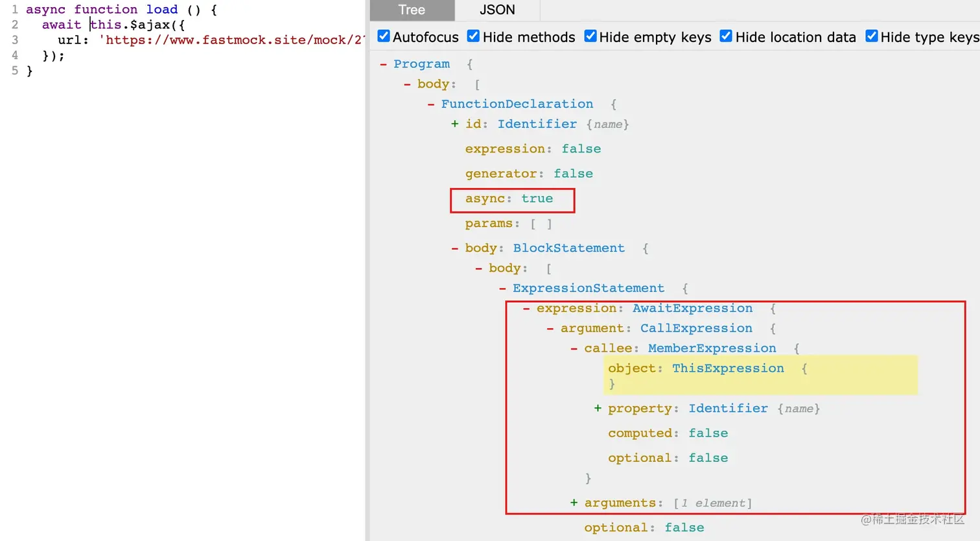980x541 pixels.
Task: Collapse the MemberExpression callee node
Action: coord(573,348)
